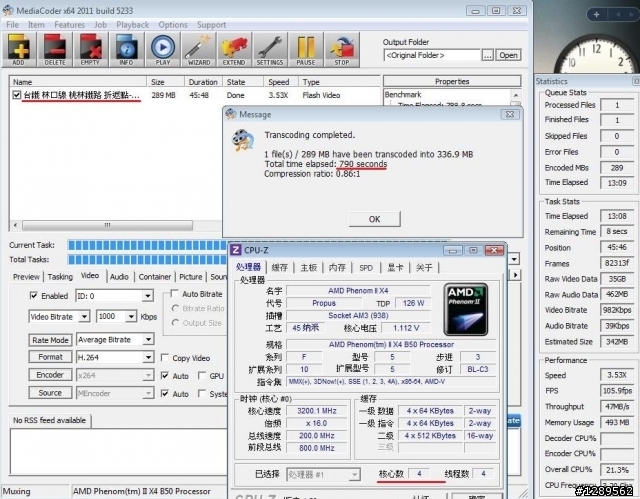640x499 pixels.
Task: Close the Statistics panel
Action: tap(636, 81)
